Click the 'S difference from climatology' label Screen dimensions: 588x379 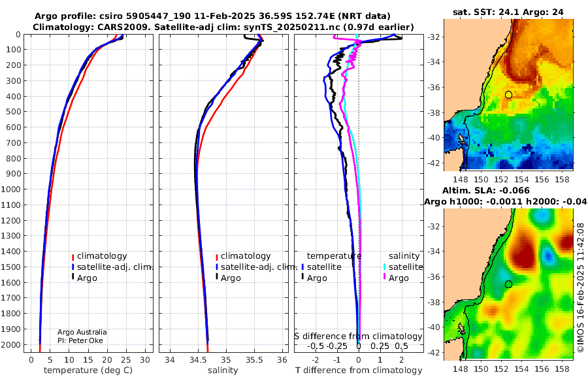(359, 337)
